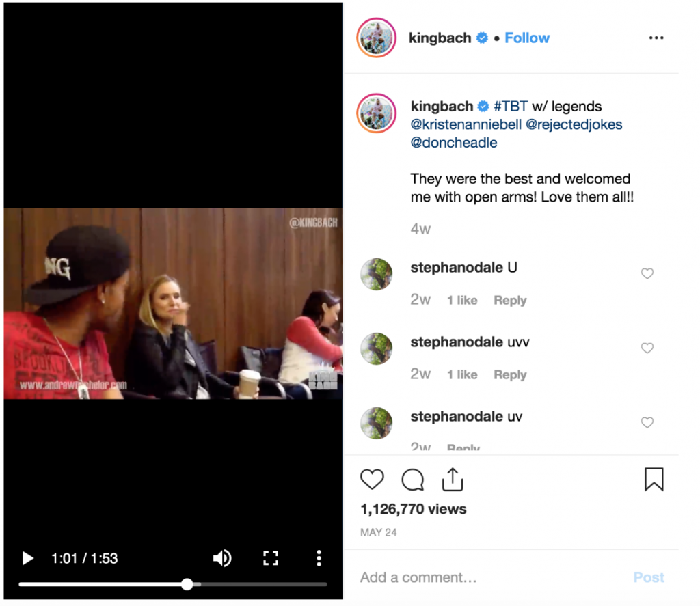Share post via the upload icon
This screenshot has height=606, width=700.
pyautogui.click(x=453, y=480)
